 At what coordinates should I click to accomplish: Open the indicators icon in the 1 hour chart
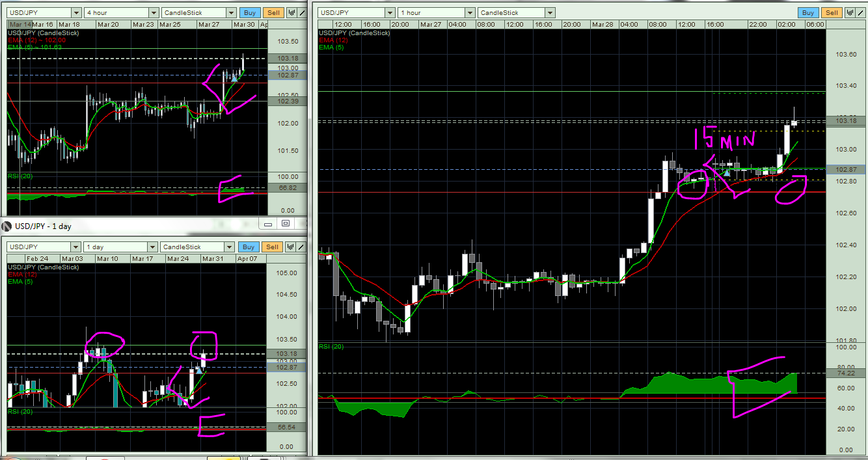(850, 12)
